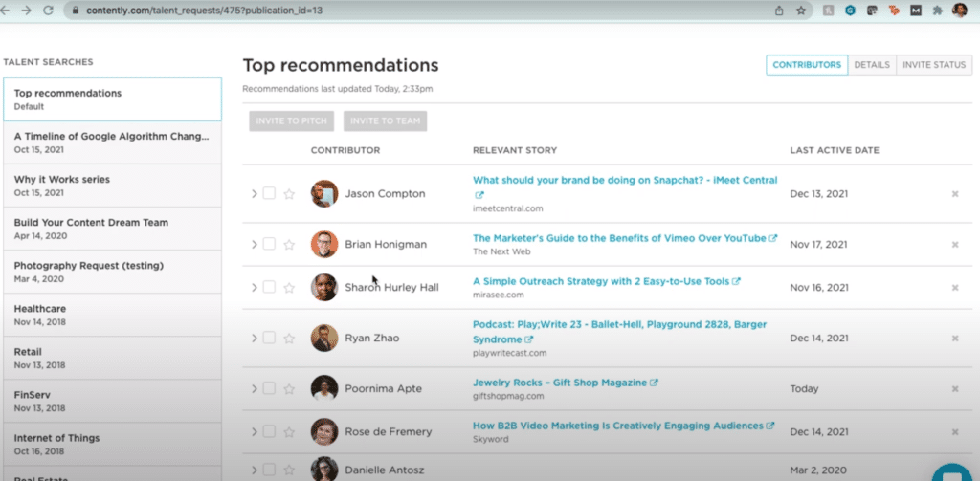
Task: Tick the checkbox next to Rose de Fremery
Action: pyautogui.click(x=269, y=432)
